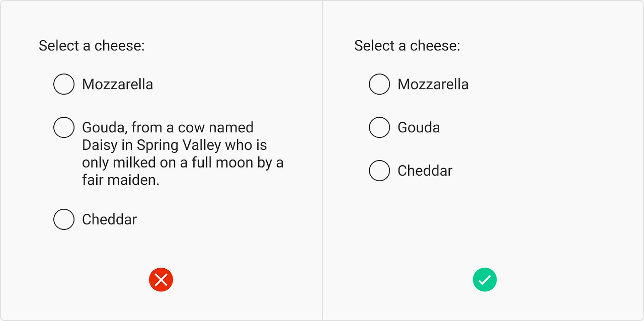Click the 'Select a cheese:' heading on the right
The height and width of the screenshot is (321, 644).
point(407,45)
